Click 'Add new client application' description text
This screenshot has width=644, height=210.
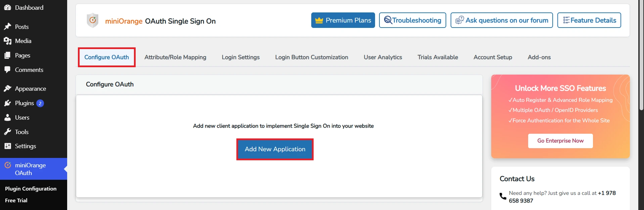point(283,126)
